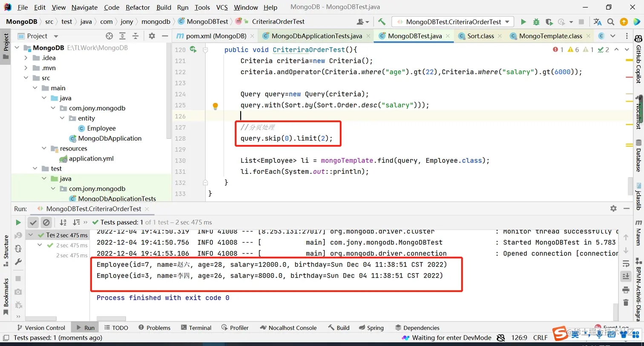The height and width of the screenshot is (346, 644).
Task: Build the project with the hammer icon
Action: (x=382, y=22)
